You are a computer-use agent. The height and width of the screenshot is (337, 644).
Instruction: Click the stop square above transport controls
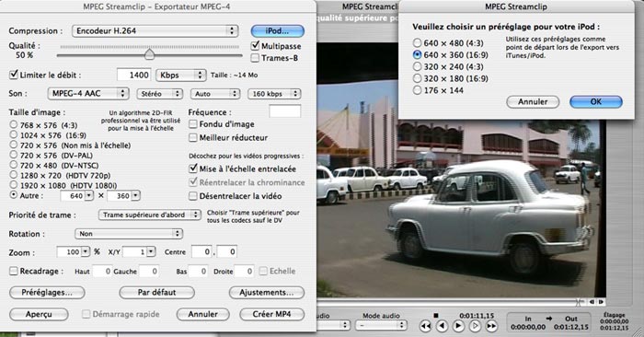[436, 315]
